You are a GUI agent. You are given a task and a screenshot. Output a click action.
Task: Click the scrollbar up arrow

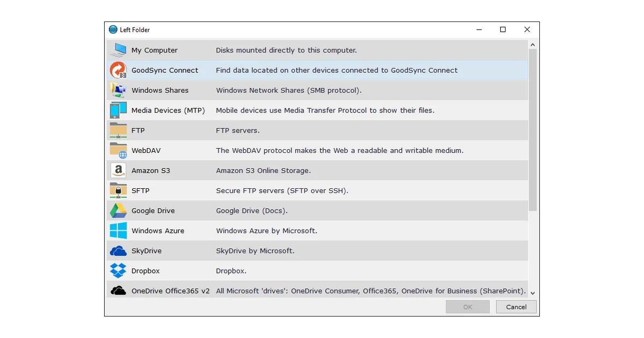pyautogui.click(x=532, y=45)
